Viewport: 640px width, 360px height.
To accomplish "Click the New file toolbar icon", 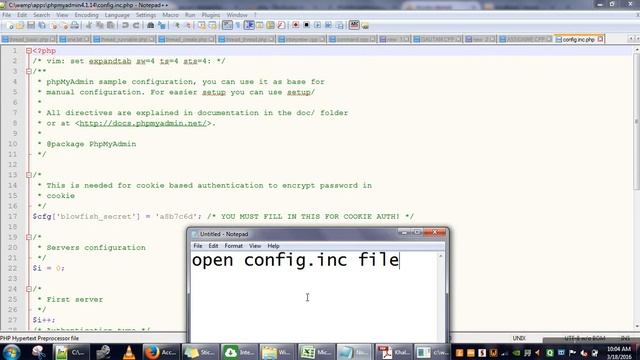I will coord(10,25).
